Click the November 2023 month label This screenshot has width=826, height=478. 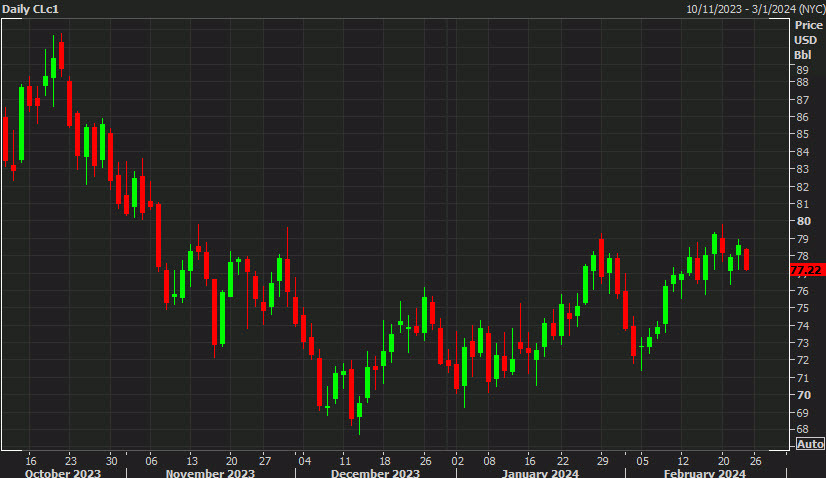click(210, 473)
